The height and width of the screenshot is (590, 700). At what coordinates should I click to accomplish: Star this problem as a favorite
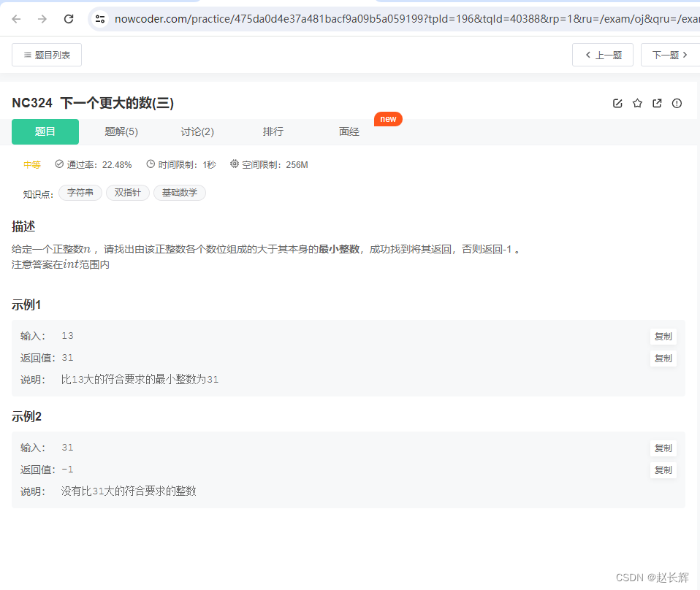tap(637, 103)
